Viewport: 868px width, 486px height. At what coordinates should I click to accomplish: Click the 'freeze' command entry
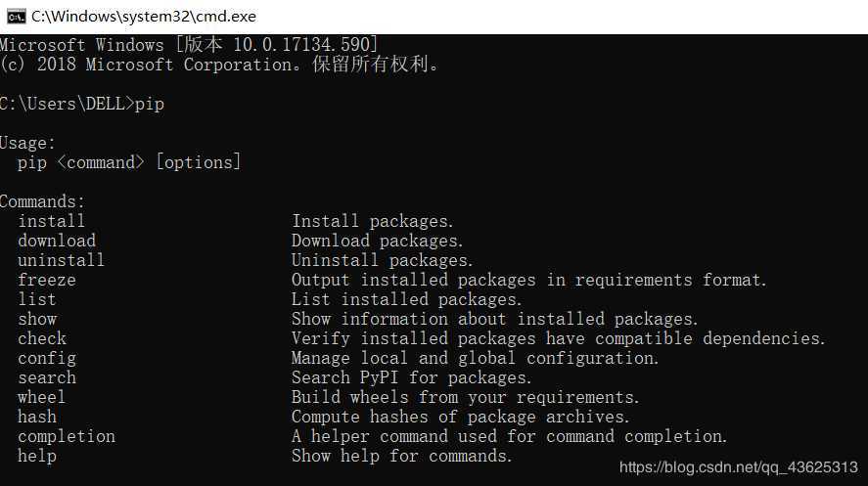click(47, 280)
